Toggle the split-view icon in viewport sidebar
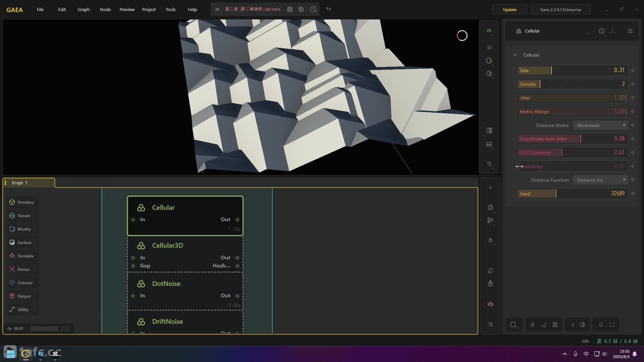 489,130
